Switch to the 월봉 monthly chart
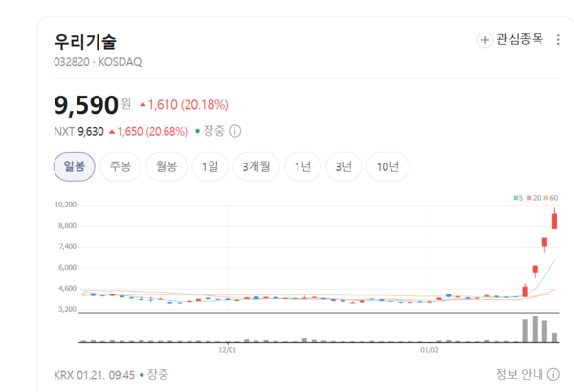 pyautogui.click(x=166, y=167)
